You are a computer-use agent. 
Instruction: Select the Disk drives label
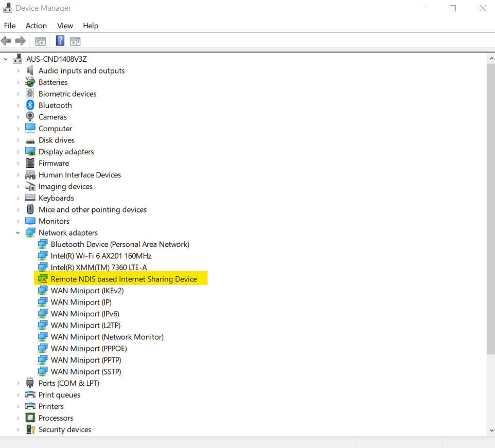[x=57, y=140]
